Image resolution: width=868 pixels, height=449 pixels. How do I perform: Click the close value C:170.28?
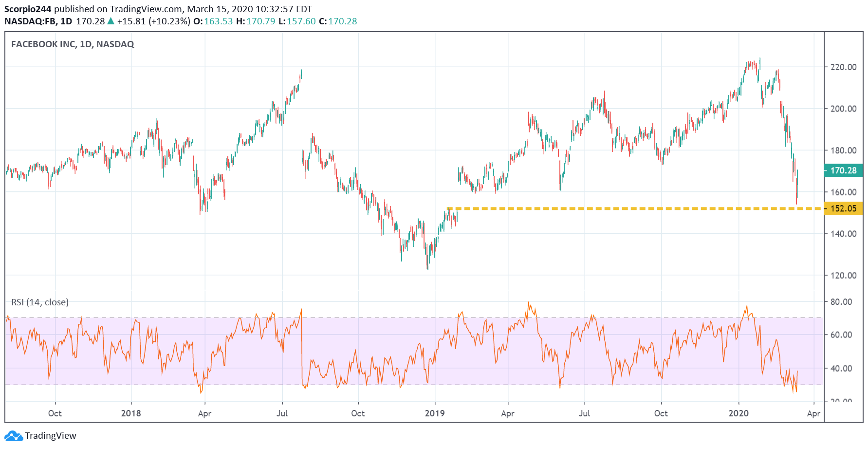[x=338, y=21]
